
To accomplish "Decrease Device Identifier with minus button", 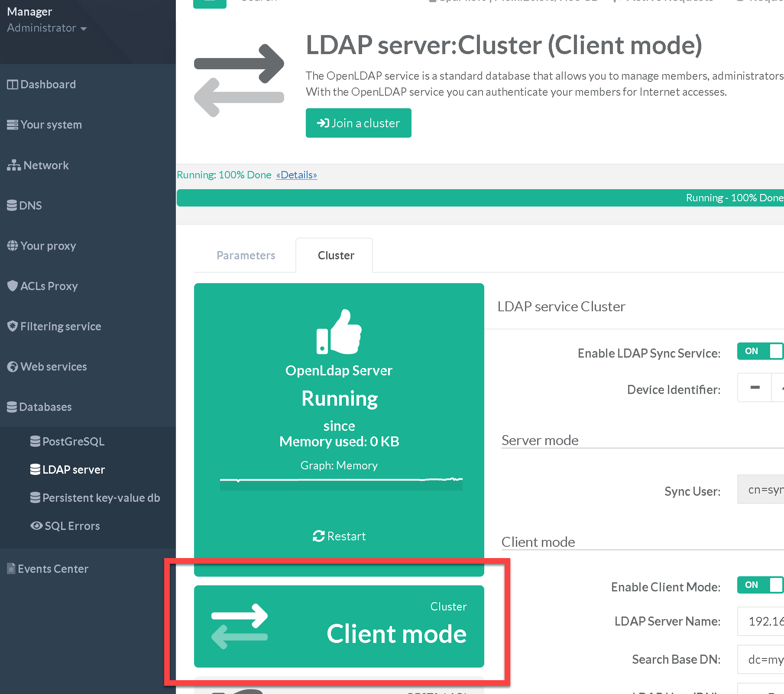I will (x=755, y=388).
